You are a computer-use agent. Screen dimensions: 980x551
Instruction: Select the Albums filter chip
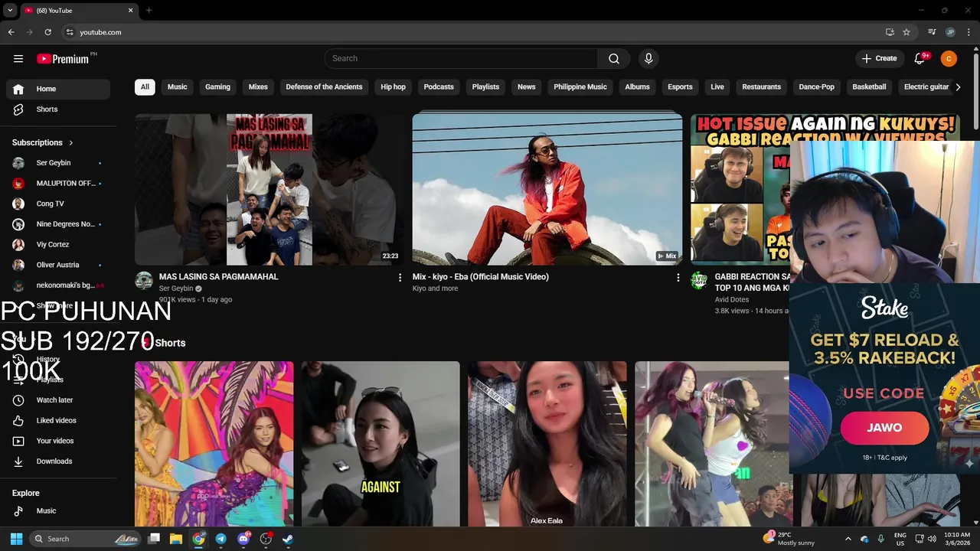[637, 87]
